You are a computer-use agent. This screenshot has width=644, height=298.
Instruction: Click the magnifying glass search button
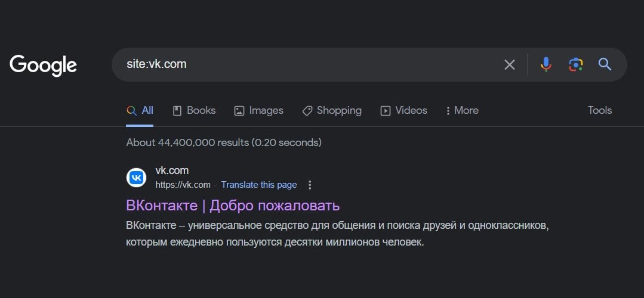click(605, 64)
